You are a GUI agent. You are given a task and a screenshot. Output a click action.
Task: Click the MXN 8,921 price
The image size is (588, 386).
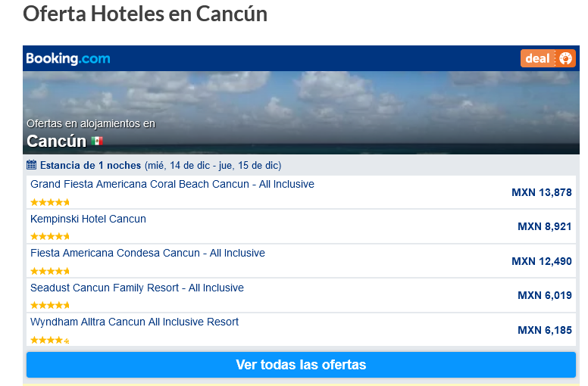[x=545, y=226]
